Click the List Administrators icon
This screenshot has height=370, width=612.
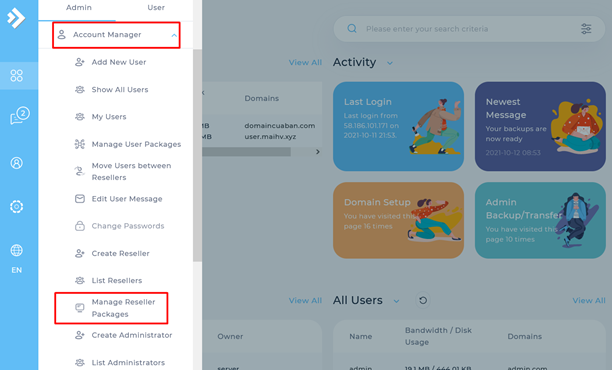(80, 362)
